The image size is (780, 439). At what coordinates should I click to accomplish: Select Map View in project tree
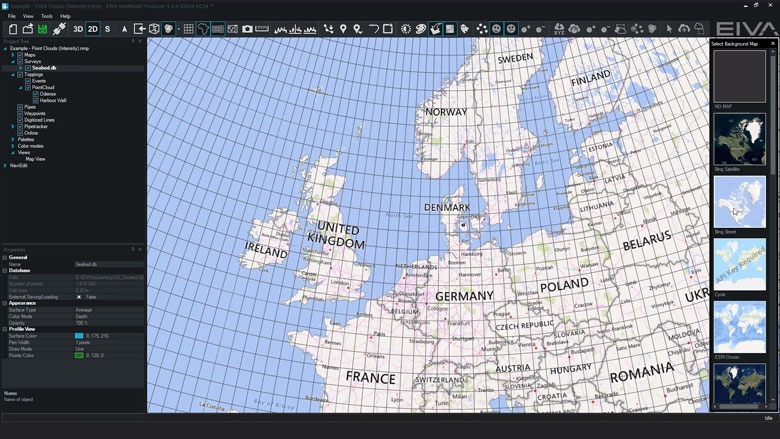(35, 159)
